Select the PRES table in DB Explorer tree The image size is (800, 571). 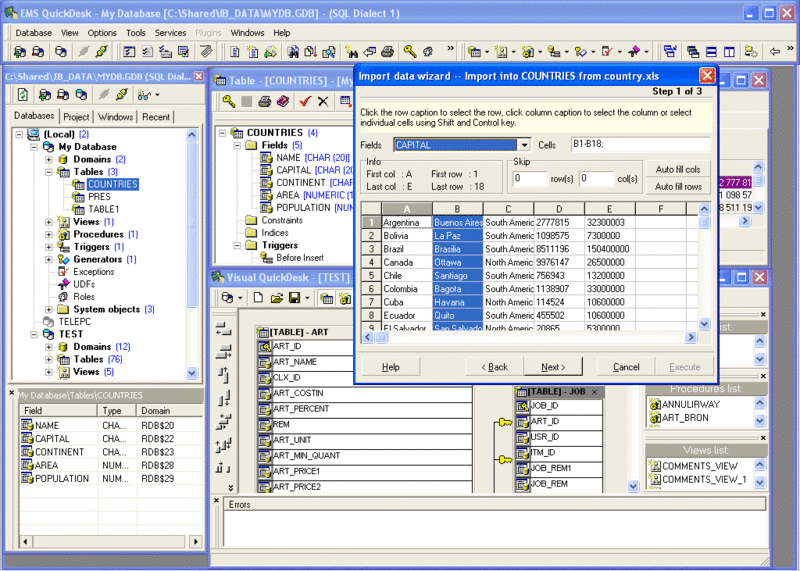click(99, 197)
